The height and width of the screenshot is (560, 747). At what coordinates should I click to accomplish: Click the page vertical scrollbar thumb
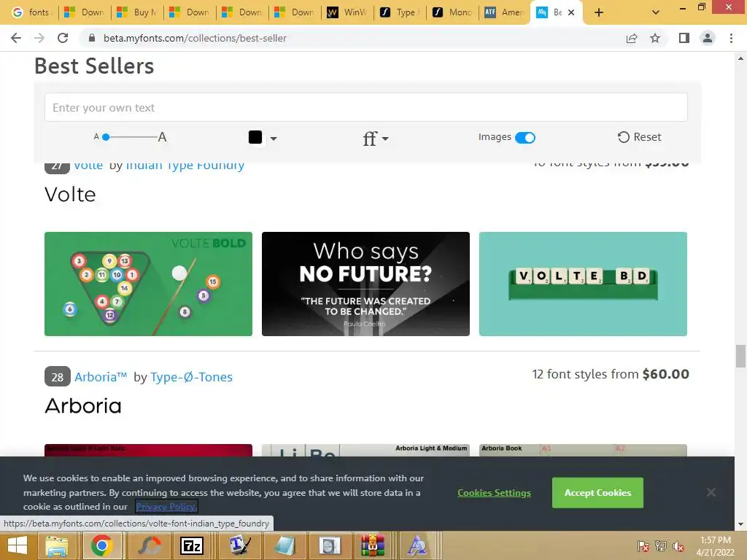tap(740, 356)
